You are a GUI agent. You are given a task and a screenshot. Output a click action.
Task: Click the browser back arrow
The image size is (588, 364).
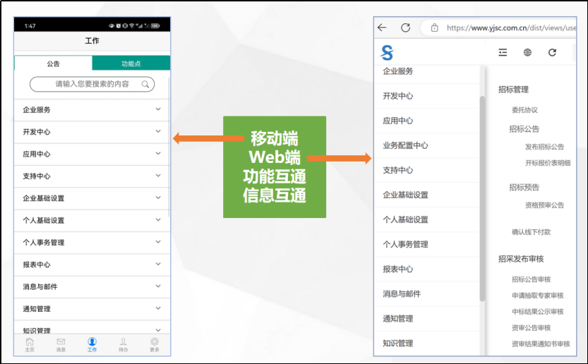coord(382,28)
